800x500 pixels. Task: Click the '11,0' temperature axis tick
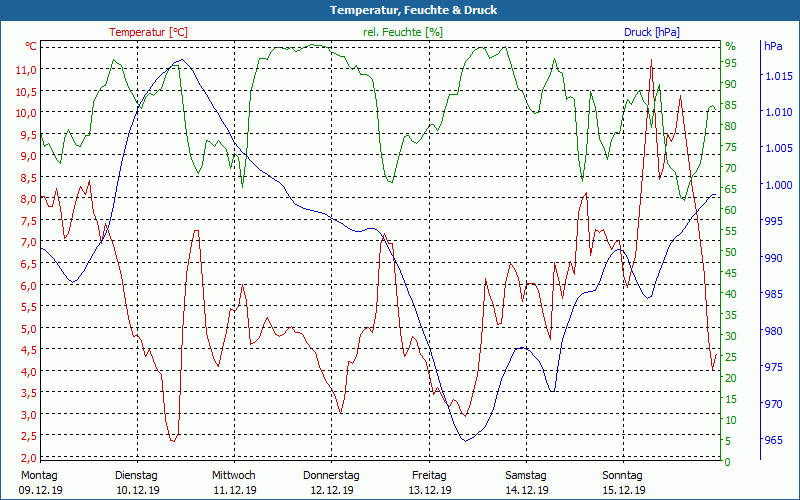pos(26,69)
